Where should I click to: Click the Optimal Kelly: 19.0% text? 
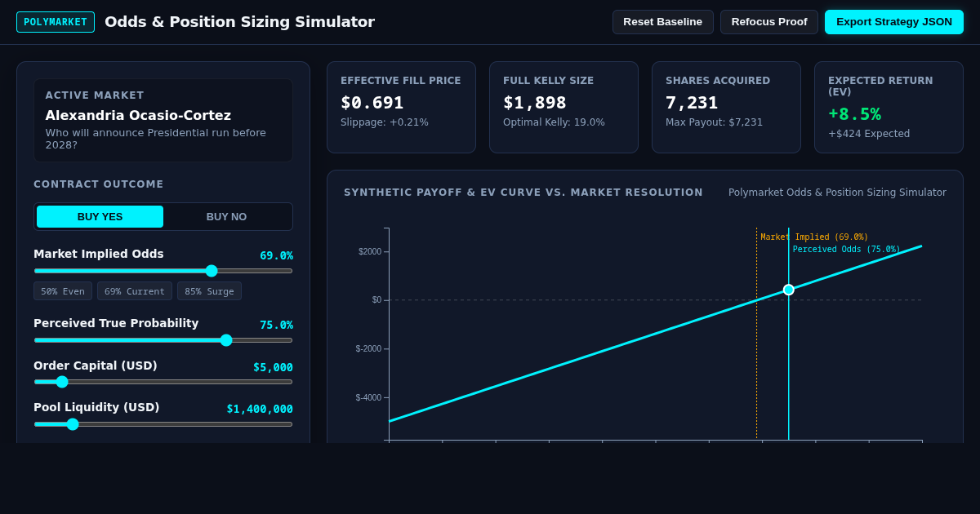click(x=554, y=122)
